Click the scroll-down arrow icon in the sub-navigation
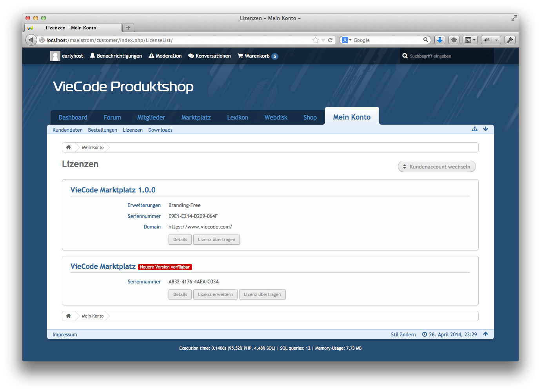Viewport: 541px width, 392px height. click(x=485, y=129)
